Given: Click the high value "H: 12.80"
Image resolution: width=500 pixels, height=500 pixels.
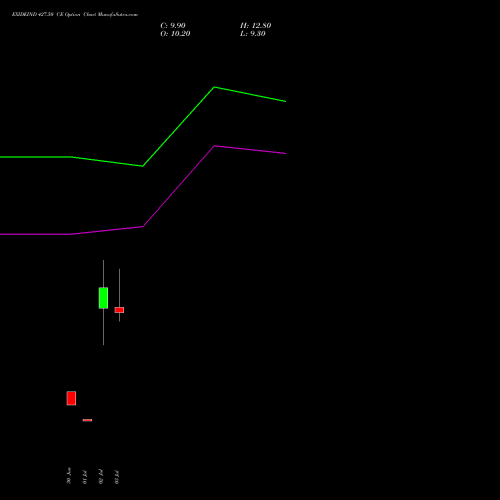Looking at the screenshot, I should [255, 26].
